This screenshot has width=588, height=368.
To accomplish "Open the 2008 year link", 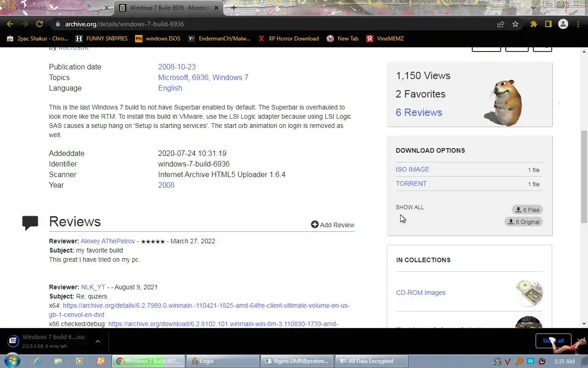I will coord(166,185).
